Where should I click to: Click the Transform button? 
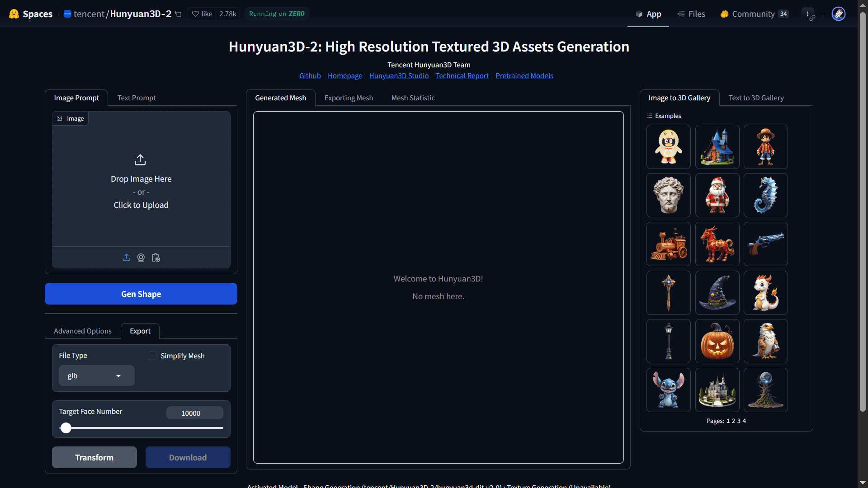pos(94,457)
